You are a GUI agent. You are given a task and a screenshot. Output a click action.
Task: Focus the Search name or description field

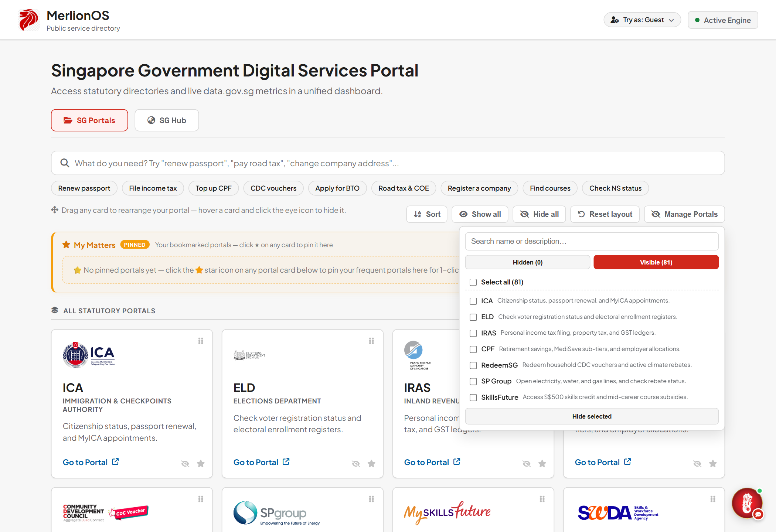(x=592, y=241)
